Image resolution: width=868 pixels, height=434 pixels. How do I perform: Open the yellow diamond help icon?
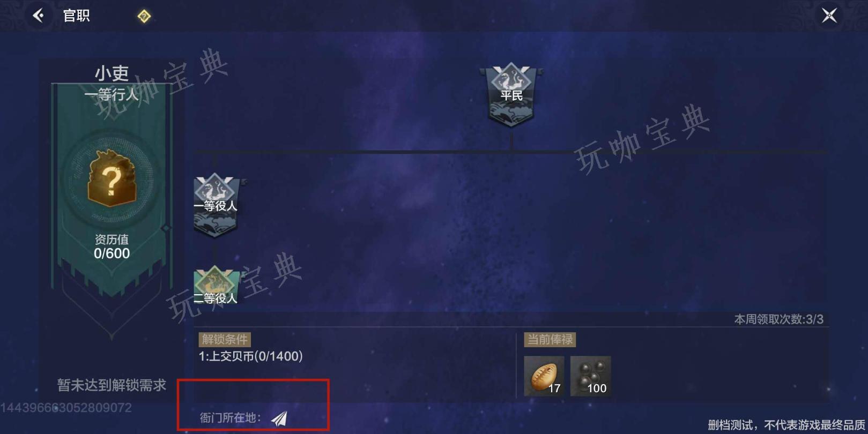click(x=144, y=16)
